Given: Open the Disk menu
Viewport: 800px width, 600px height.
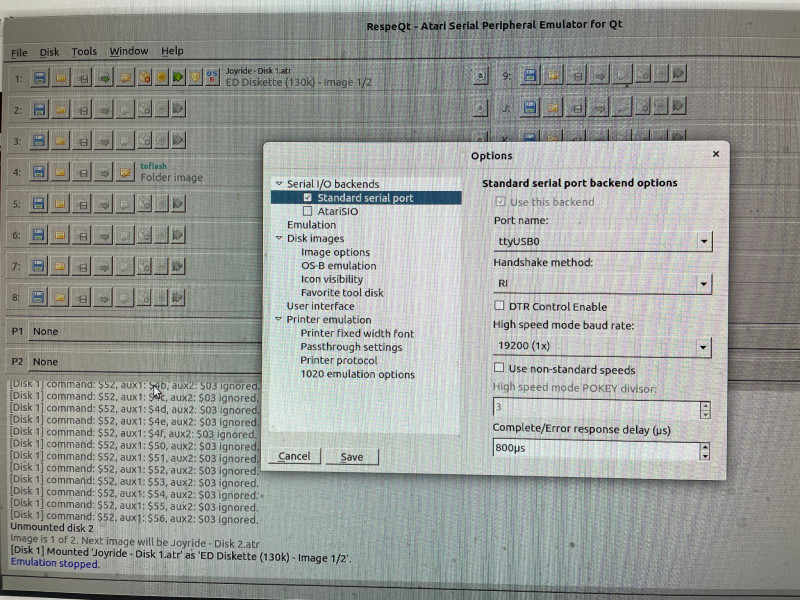Looking at the screenshot, I should coord(49,51).
